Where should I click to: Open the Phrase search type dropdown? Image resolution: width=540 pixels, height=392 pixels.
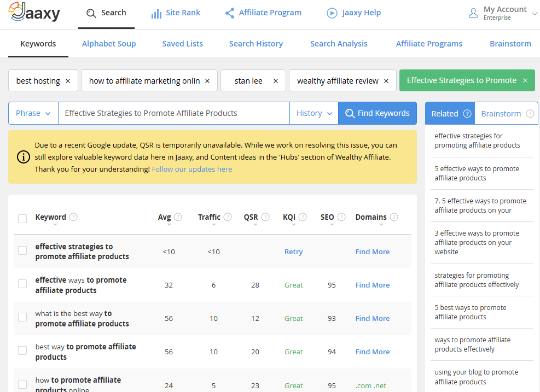(x=33, y=113)
